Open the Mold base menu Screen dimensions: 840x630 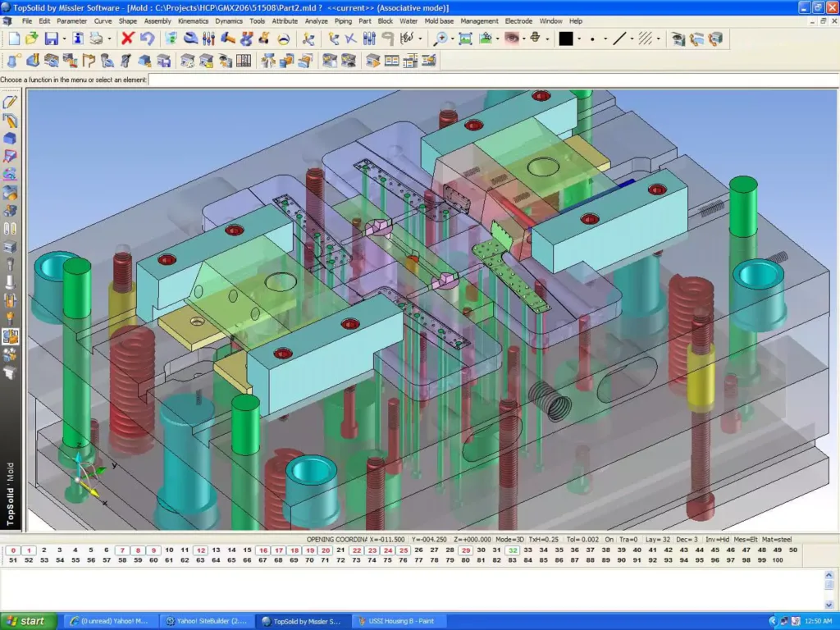439,21
